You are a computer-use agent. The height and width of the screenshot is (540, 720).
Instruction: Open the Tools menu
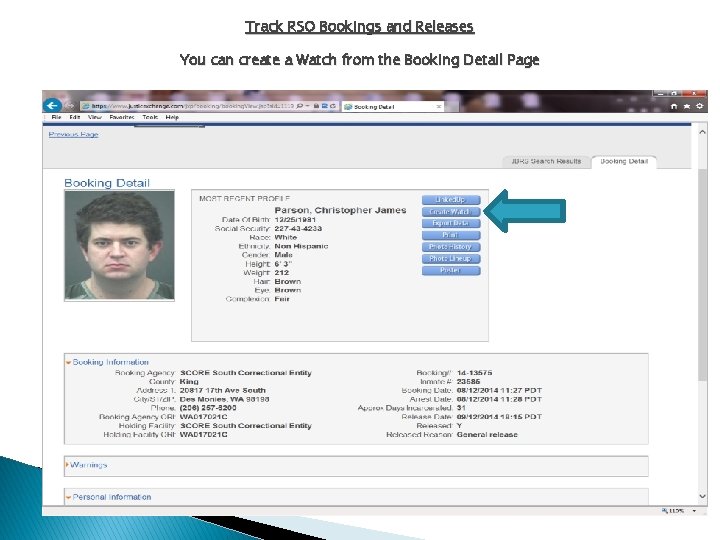click(x=150, y=117)
